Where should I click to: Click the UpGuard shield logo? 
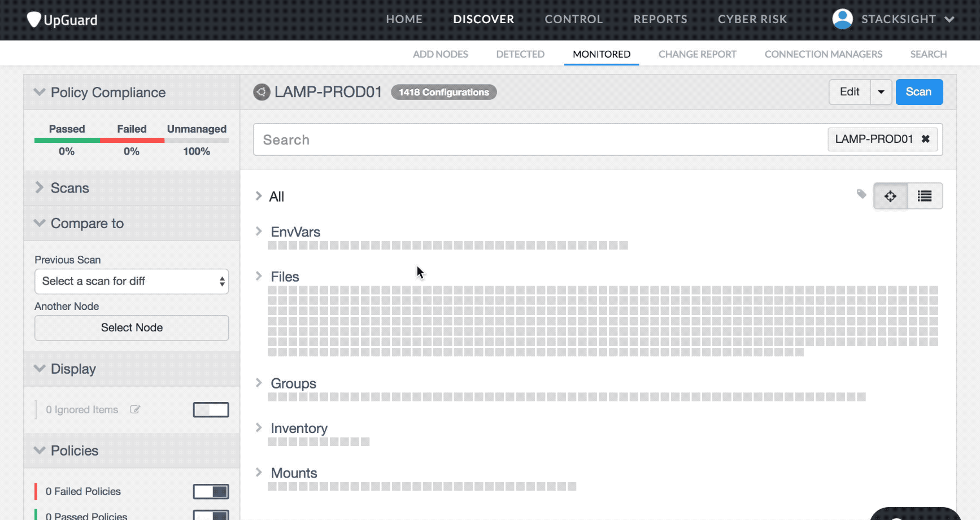[34, 20]
